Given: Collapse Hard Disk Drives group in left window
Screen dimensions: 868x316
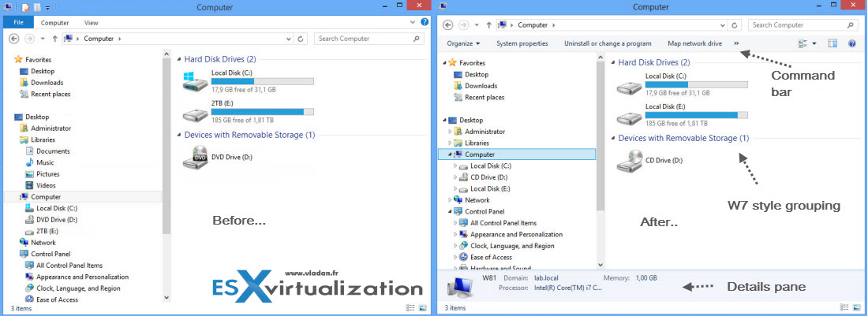Looking at the screenshot, I should point(179,59).
